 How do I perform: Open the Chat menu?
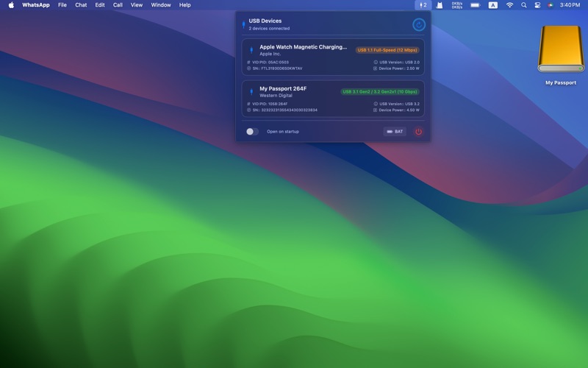[81, 5]
